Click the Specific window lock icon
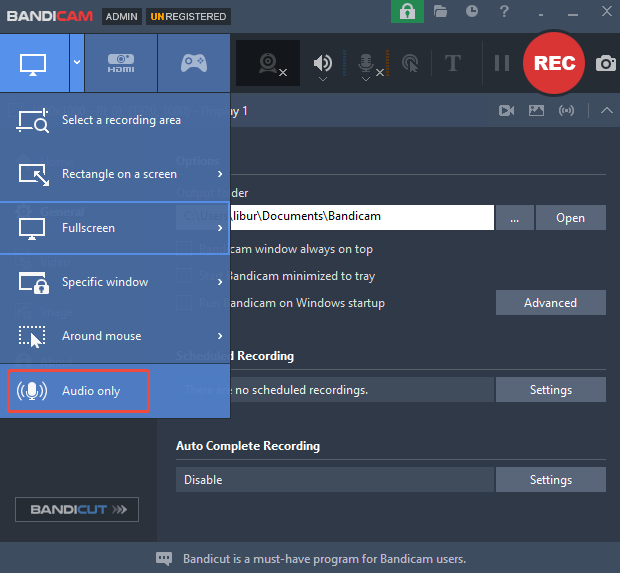This screenshot has height=573, width=620. [34, 282]
